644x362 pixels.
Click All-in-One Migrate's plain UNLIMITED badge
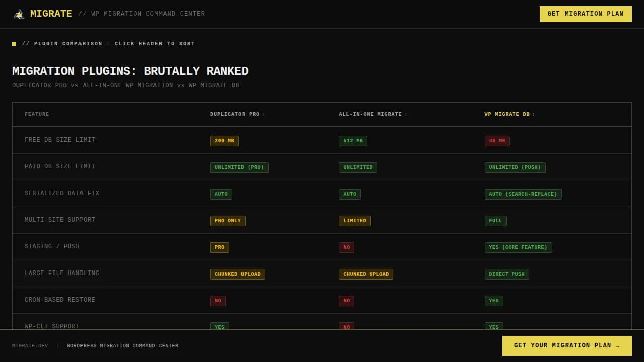358,167
